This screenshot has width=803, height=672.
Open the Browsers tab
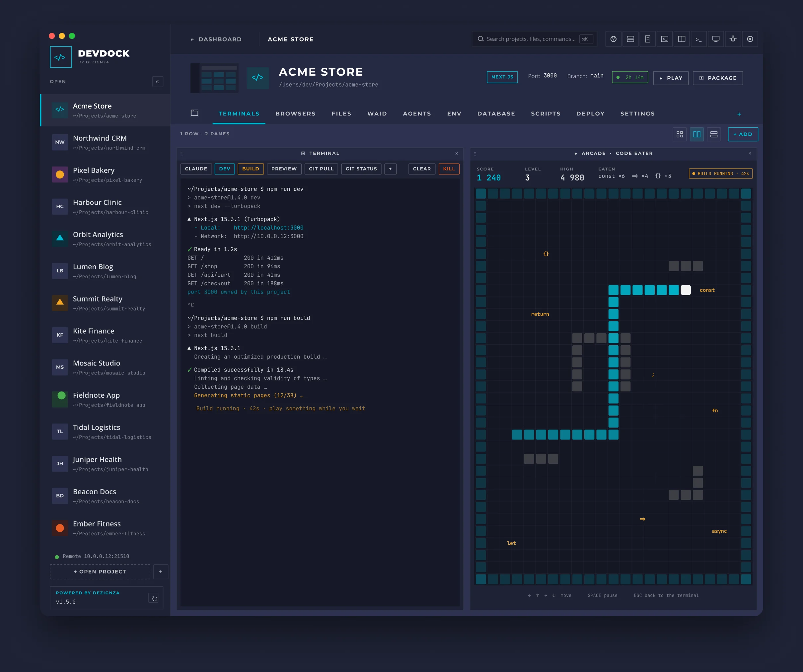[296, 113]
